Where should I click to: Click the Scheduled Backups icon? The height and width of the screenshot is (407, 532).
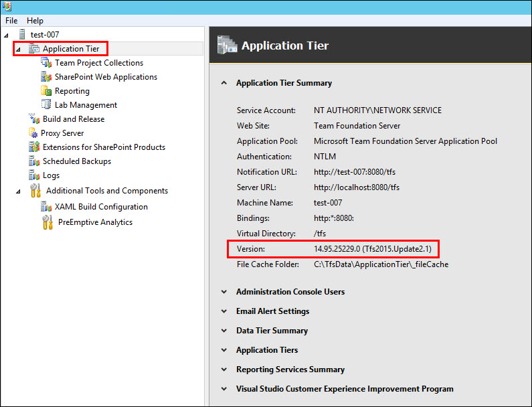pos(34,161)
